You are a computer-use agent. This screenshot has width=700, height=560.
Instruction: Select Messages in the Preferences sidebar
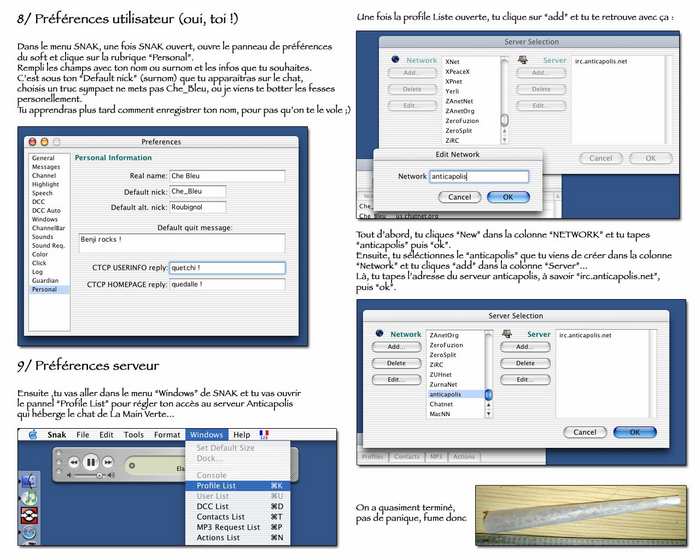46,167
